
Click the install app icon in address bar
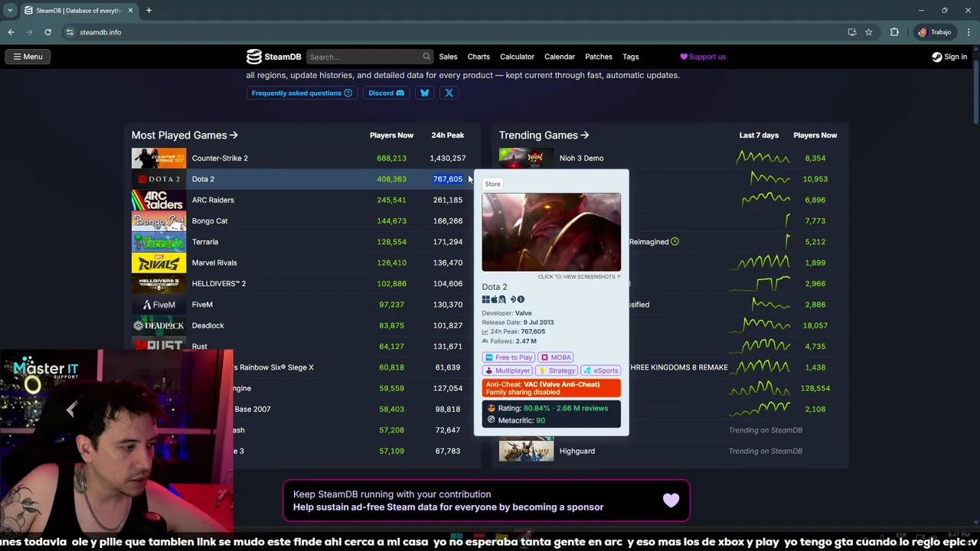click(852, 32)
